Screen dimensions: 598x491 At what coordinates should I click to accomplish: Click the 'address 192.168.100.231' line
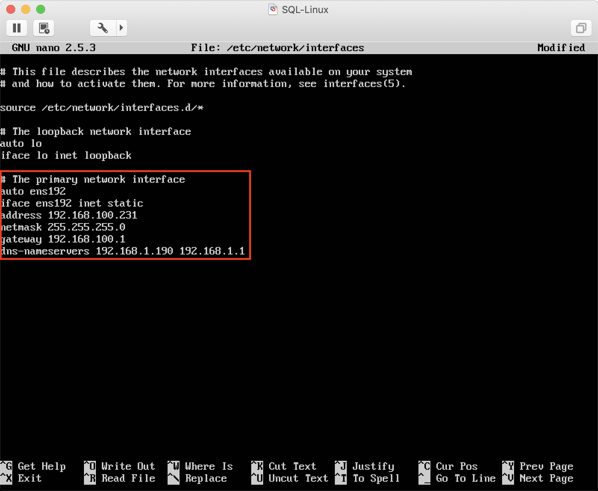point(69,215)
